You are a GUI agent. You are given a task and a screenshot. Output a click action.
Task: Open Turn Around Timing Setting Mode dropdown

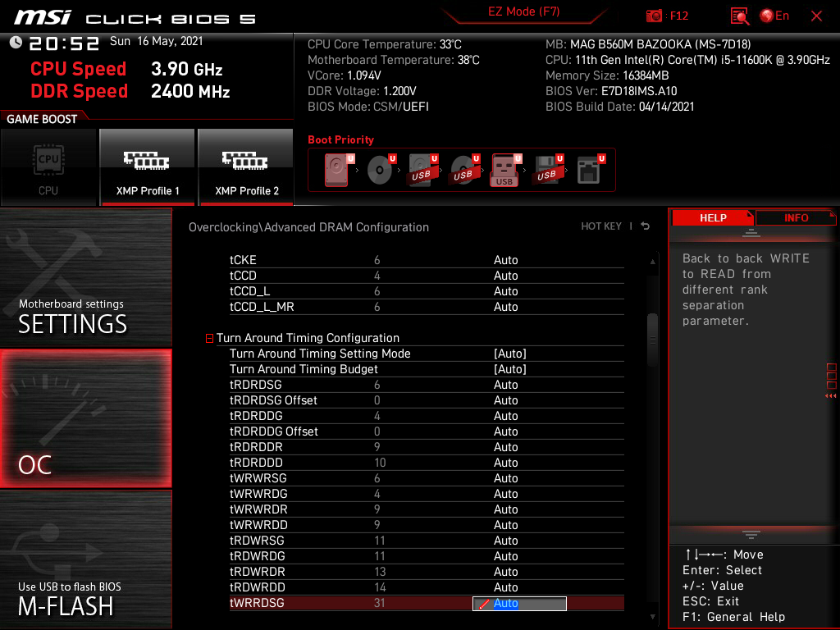click(x=510, y=354)
